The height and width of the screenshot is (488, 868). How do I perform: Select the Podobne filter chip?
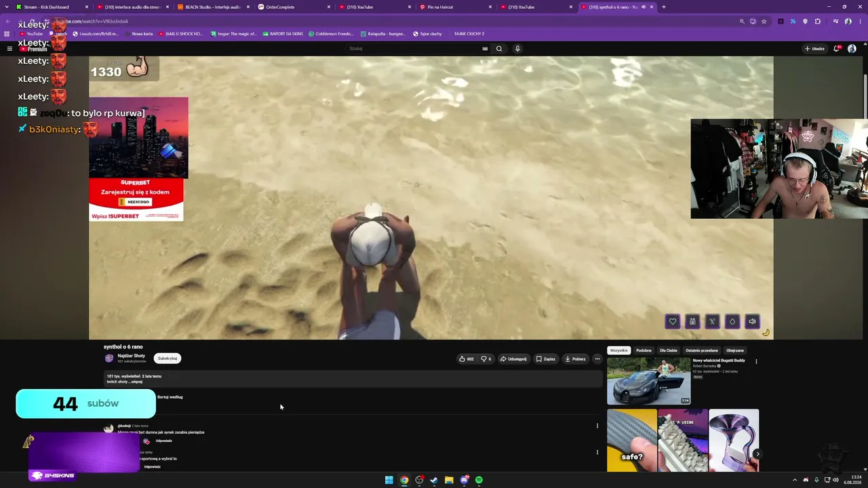click(644, 350)
